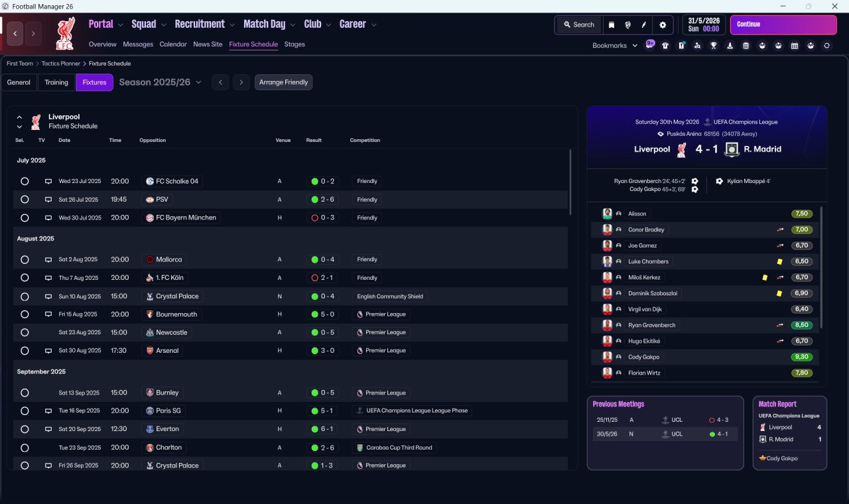The width and height of the screenshot is (849, 504).
Task: Switch to the Stages tab
Action: tap(294, 44)
